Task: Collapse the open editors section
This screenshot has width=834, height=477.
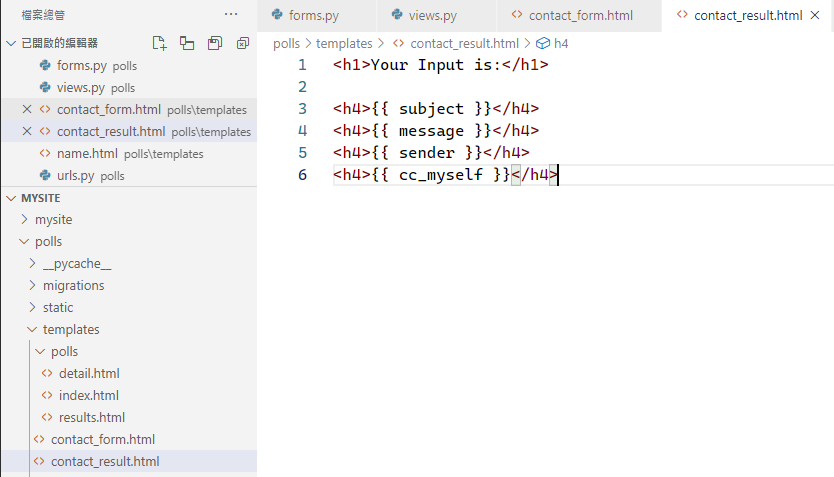Action: [x=11, y=44]
